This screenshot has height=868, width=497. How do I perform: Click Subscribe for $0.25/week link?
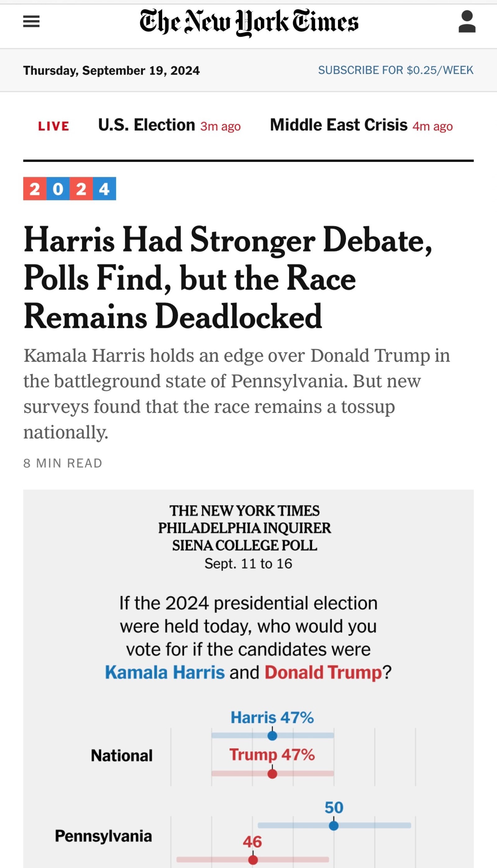pyautogui.click(x=396, y=70)
